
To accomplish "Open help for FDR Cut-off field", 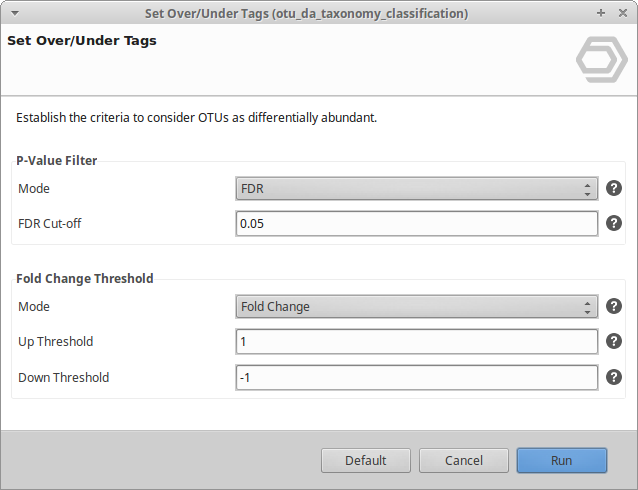I will click(614, 223).
